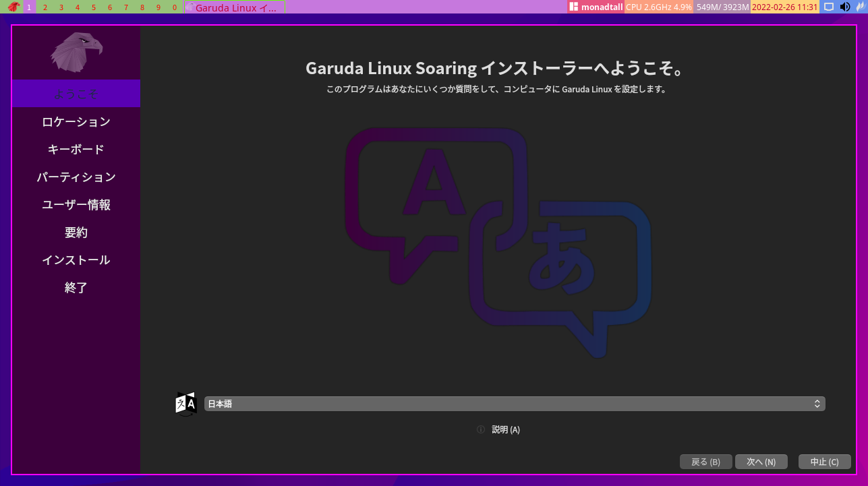The width and height of the screenshot is (868, 486).
Task: Select the 終了 step in sidebar
Action: click(76, 287)
